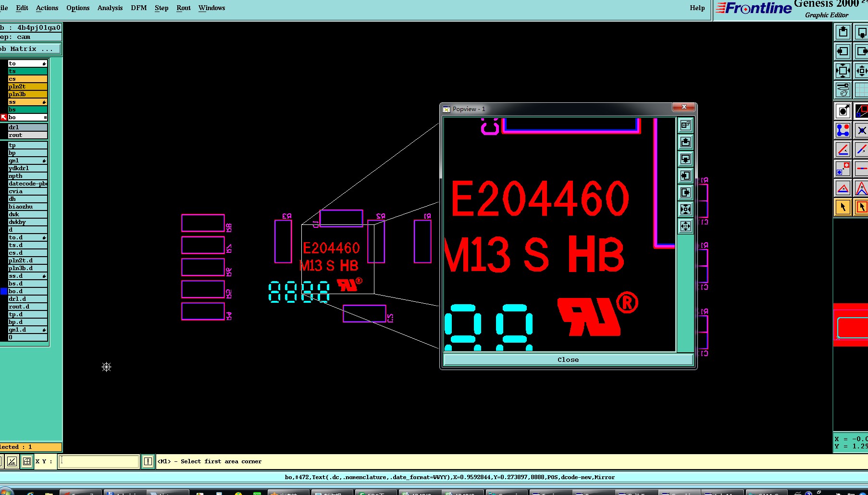
Task: Toggle display of the to layer
Action: pos(28,63)
